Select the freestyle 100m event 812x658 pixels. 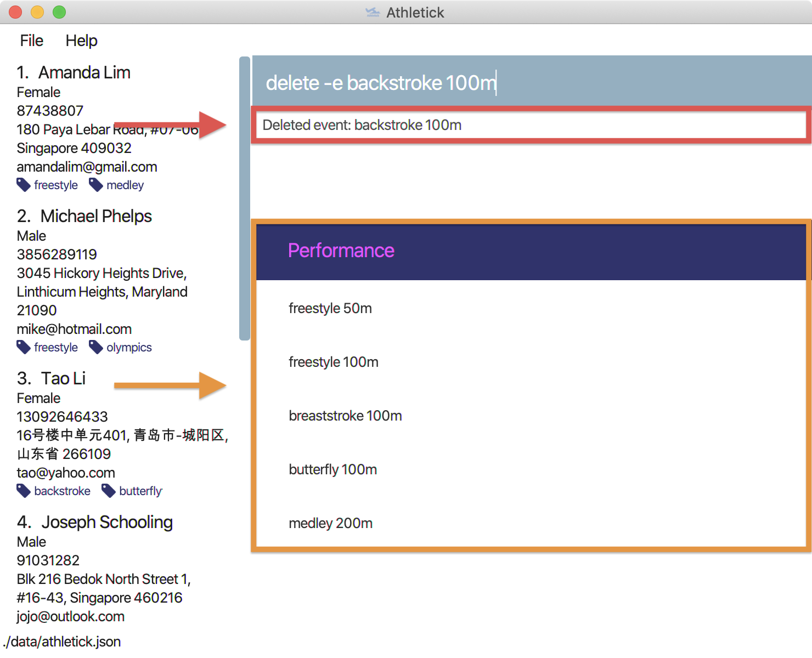(x=531, y=362)
